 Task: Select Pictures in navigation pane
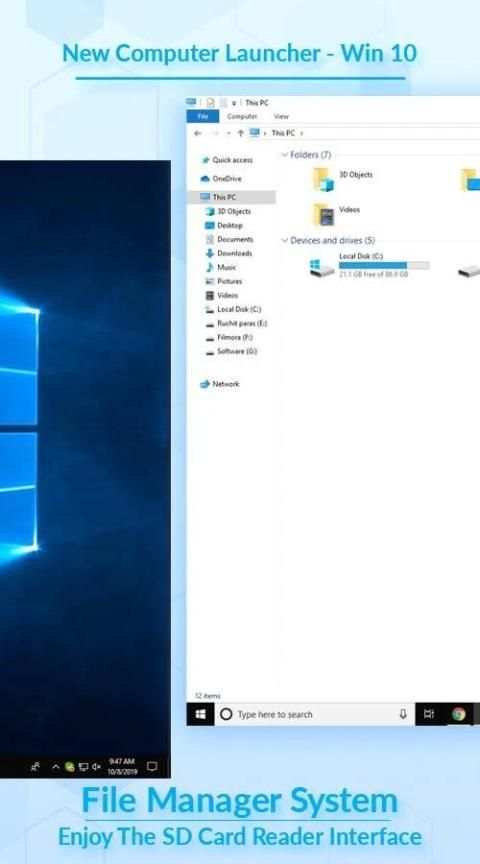pos(224,281)
